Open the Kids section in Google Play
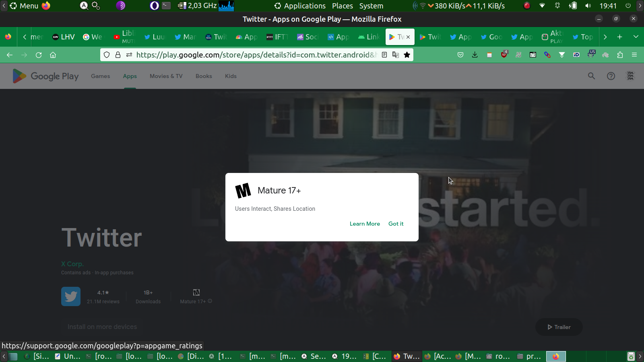This screenshot has height=362, width=644. [231, 76]
